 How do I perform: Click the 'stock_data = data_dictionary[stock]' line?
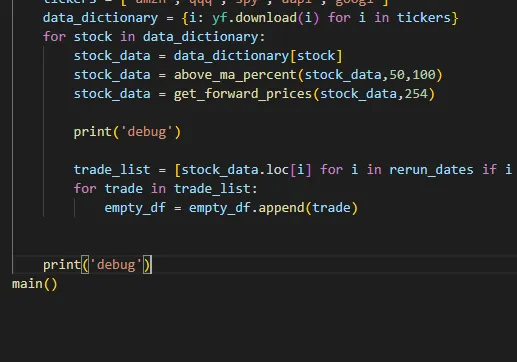click(208, 56)
